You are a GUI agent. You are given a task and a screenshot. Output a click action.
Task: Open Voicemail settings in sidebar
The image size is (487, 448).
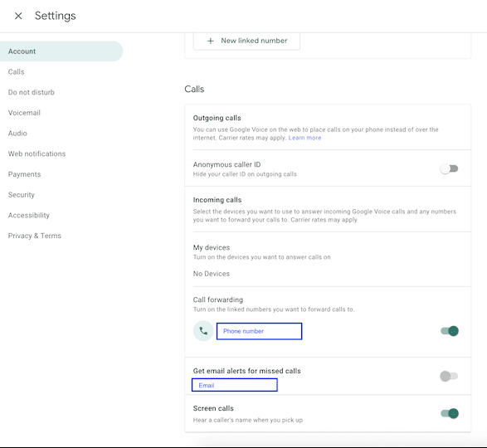pyautogui.click(x=24, y=113)
